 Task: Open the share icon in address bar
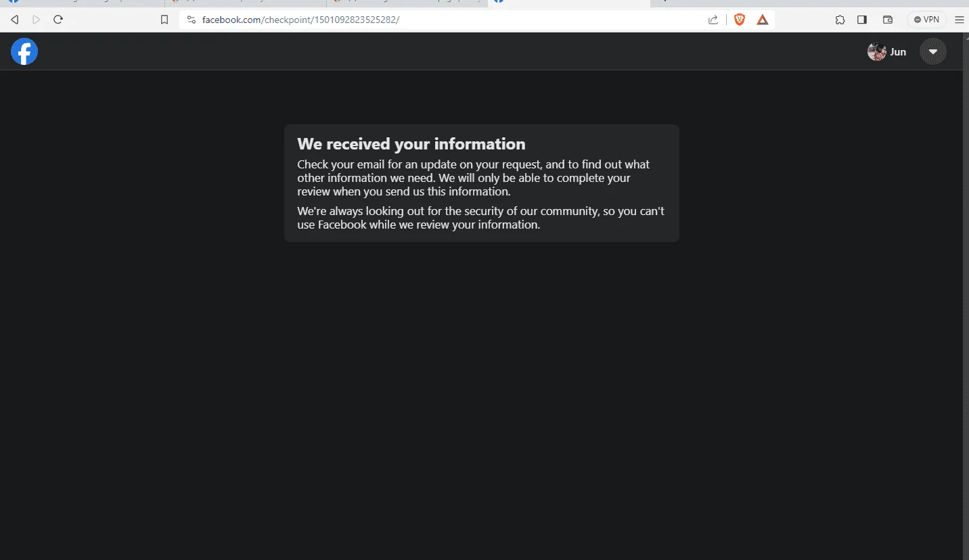pos(713,20)
